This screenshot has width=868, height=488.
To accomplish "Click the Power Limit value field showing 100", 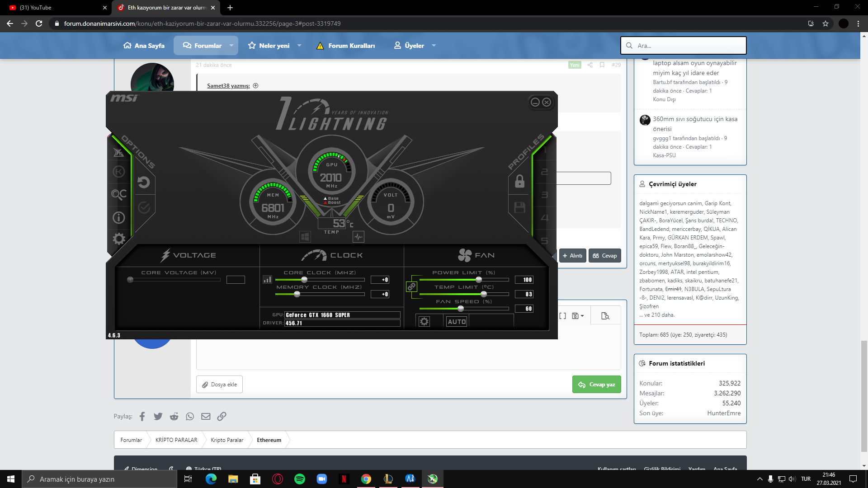I will [x=524, y=280].
